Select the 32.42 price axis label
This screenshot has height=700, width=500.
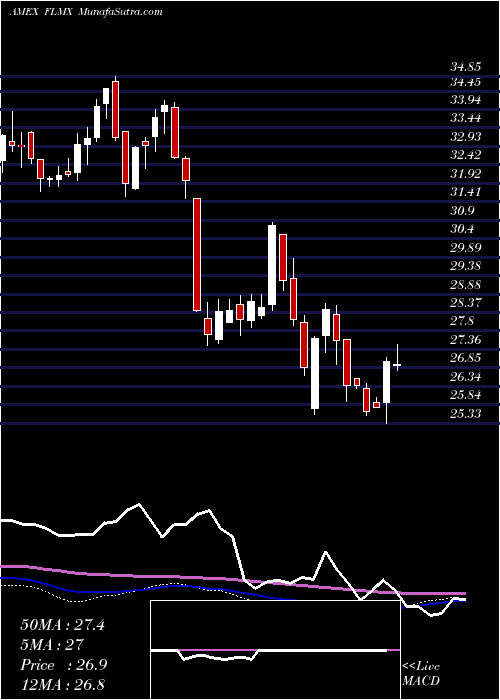point(465,155)
